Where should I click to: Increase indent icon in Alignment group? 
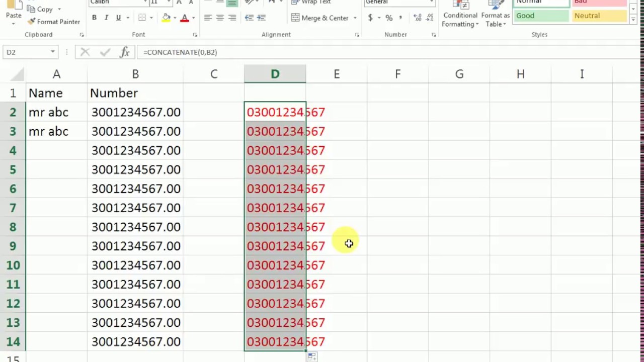pos(261,18)
